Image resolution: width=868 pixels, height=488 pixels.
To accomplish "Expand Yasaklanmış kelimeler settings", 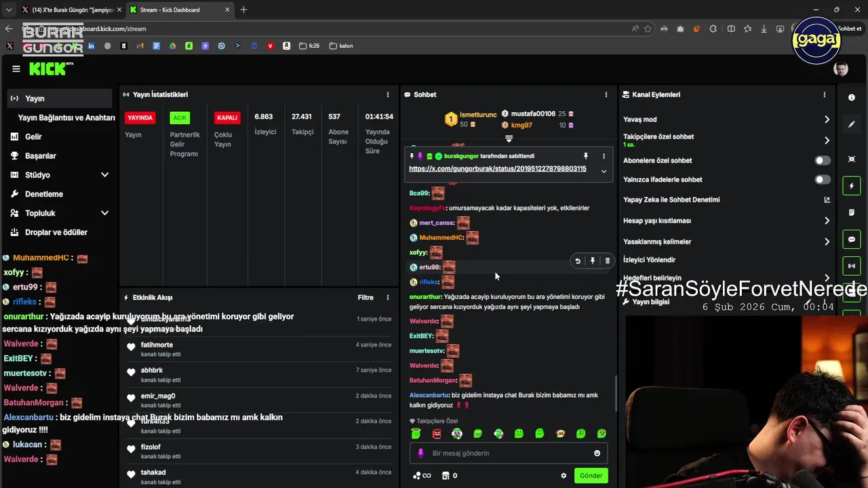I will coord(827,242).
